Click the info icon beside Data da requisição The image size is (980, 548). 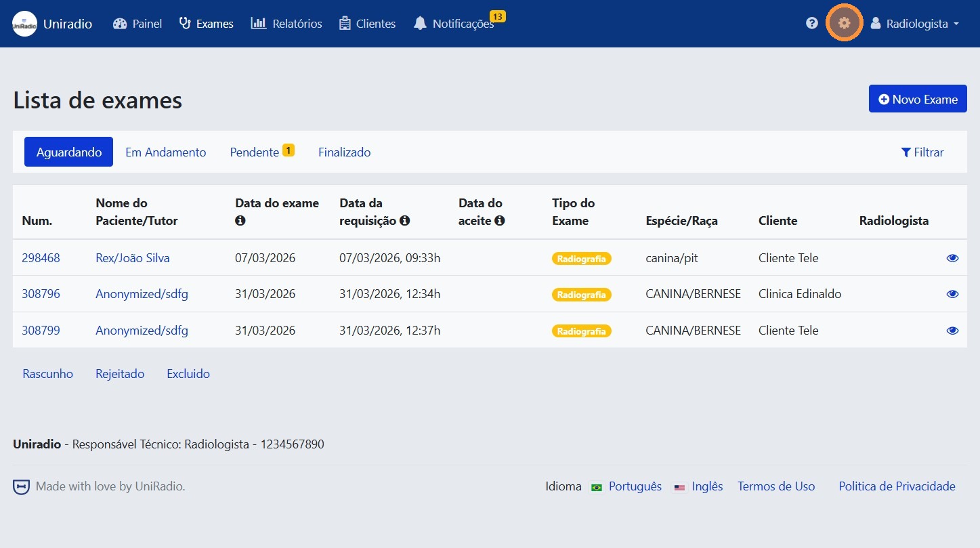tap(406, 220)
